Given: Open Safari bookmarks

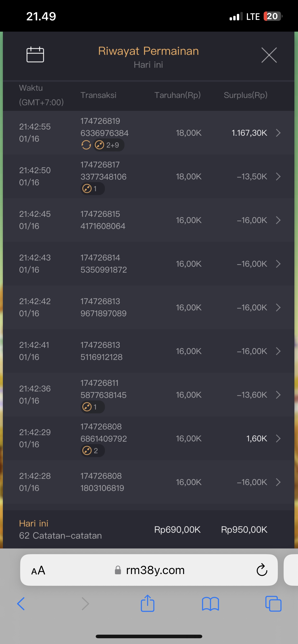Looking at the screenshot, I should [210, 604].
